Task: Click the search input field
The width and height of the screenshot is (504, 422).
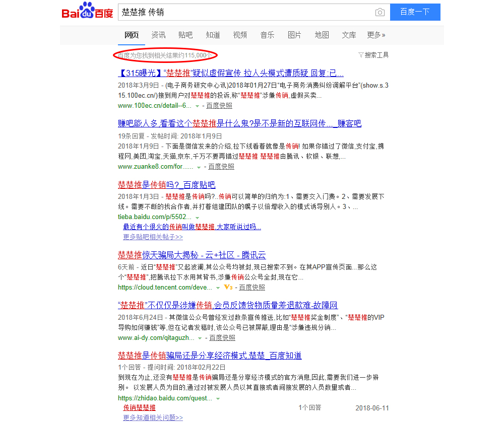Action: click(x=244, y=12)
